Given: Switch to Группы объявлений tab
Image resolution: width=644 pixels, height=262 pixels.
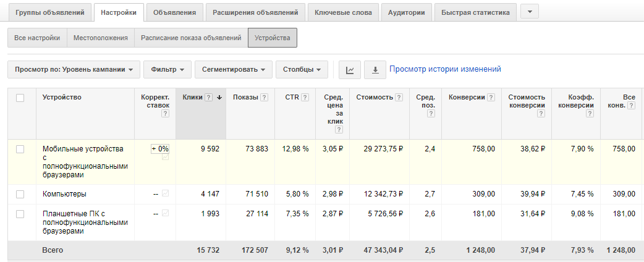Looking at the screenshot, I should (50, 12).
